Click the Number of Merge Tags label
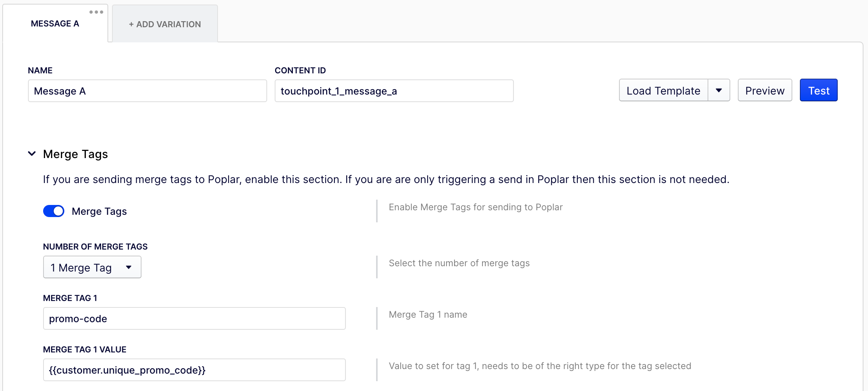 95,247
